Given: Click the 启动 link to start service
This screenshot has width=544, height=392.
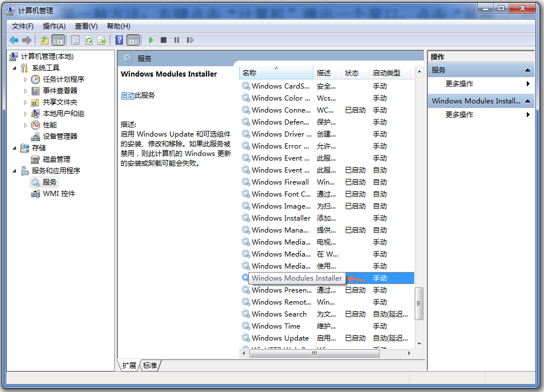Looking at the screenshot, I should coord(127,95).
